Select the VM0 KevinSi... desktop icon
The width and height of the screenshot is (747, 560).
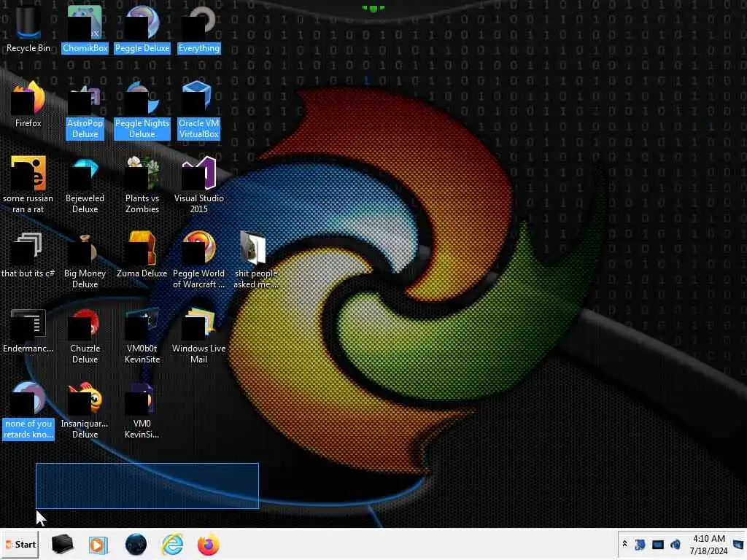pos(142,411)
